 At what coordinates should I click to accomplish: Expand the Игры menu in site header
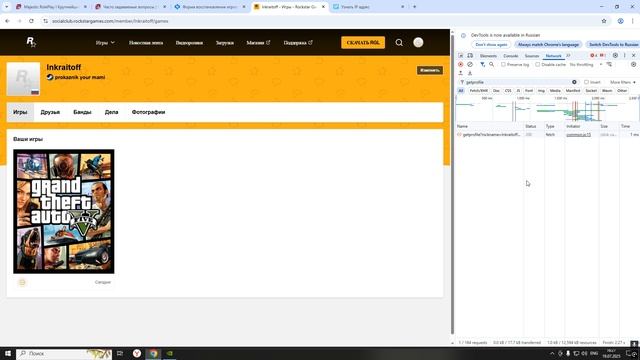coord(105,42)
